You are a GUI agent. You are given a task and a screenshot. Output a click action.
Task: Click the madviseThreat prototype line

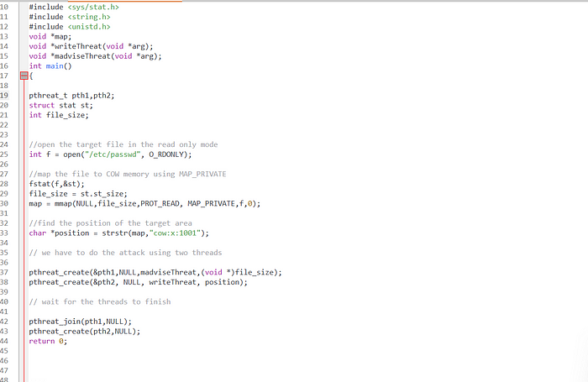tap(95, 56)
